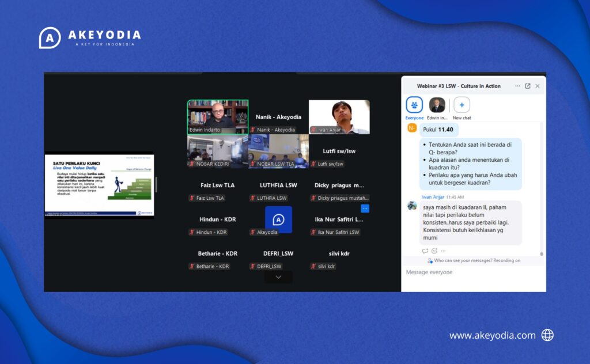Click muted mic icon of Hindun - KDR

pyautogui.click(x=192, y=232)
